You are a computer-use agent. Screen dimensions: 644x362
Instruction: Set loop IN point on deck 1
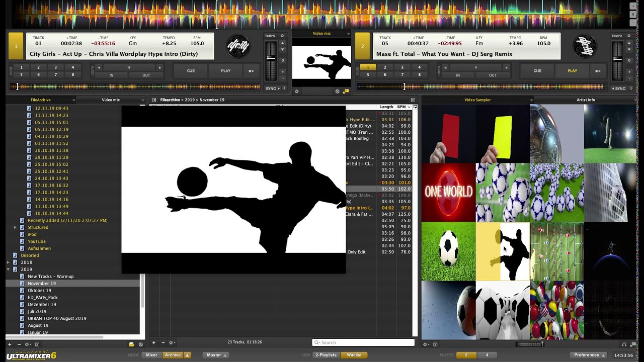tap(111, 75)
